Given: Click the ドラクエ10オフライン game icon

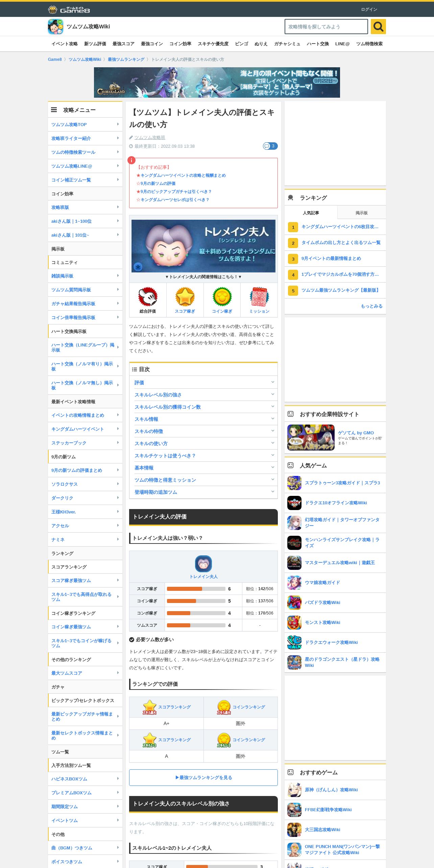Looking at the screenshot, I should click(x=294, y=503).
